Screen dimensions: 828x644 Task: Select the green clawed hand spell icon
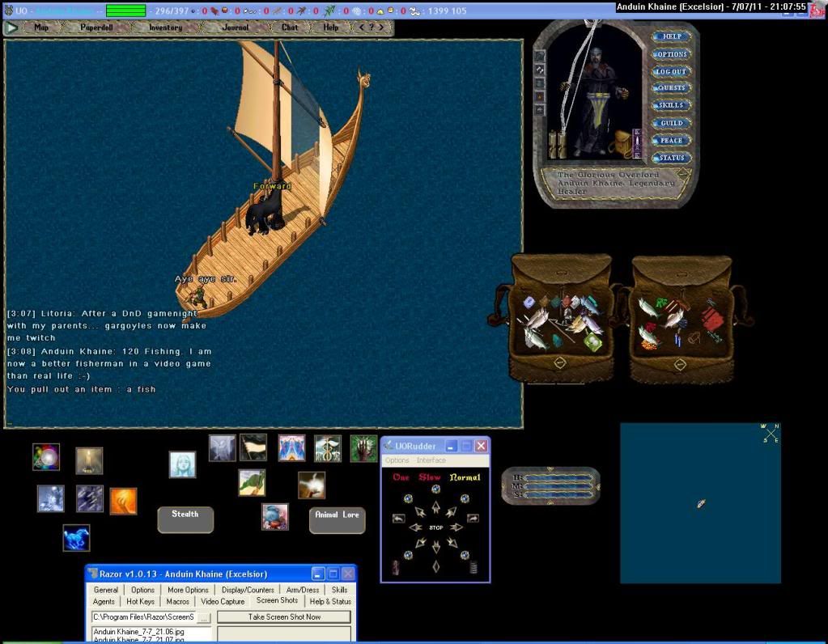tap(364, 448)
